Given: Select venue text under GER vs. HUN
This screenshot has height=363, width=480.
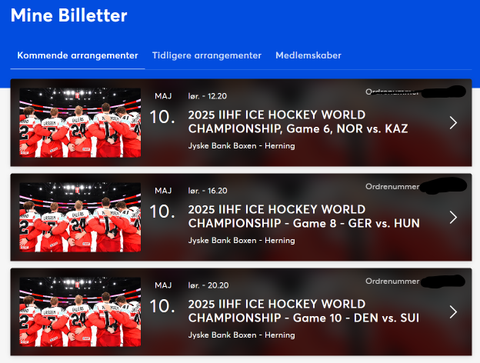Looking at the screenshot, I should tap(242, 241).
